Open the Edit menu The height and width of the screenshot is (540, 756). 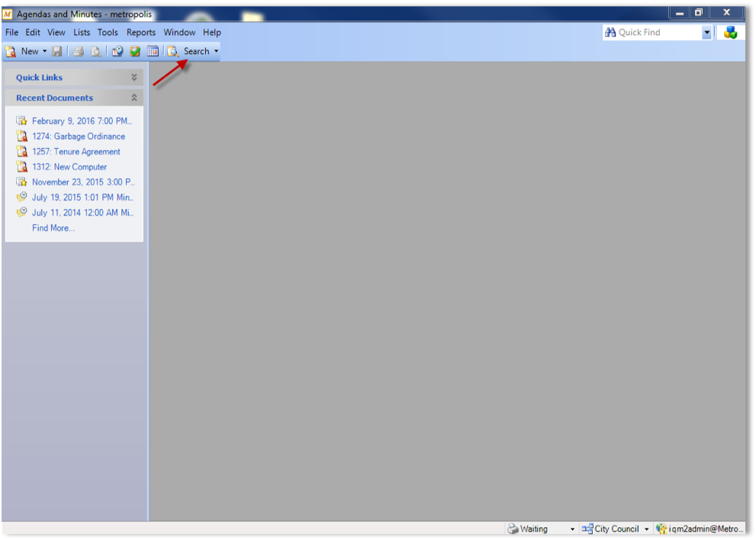[x=33, y=32]
